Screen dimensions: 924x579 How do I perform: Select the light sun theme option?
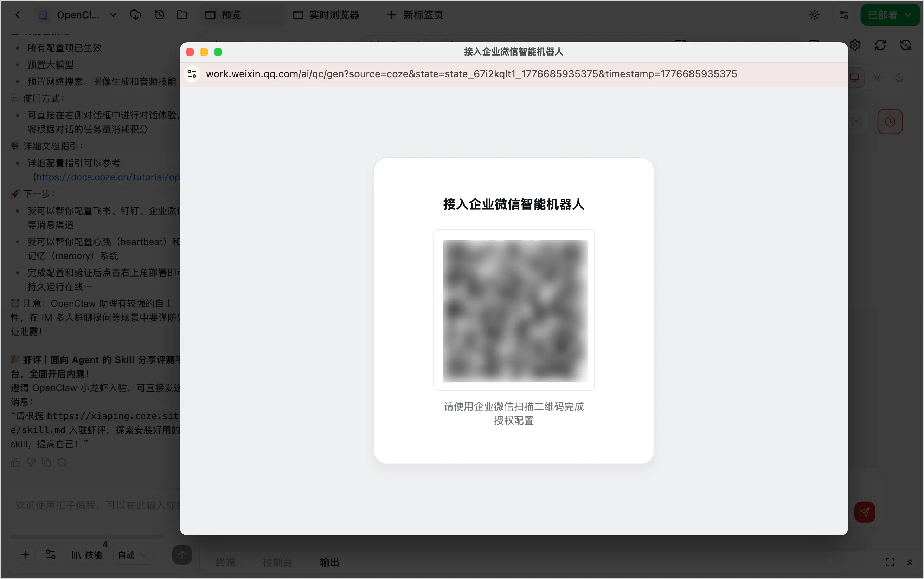click(877, 78)
